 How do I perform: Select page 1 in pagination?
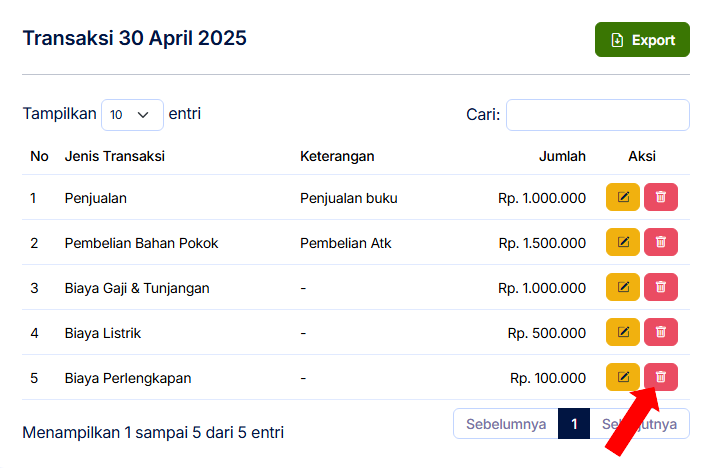coord(574,424)
